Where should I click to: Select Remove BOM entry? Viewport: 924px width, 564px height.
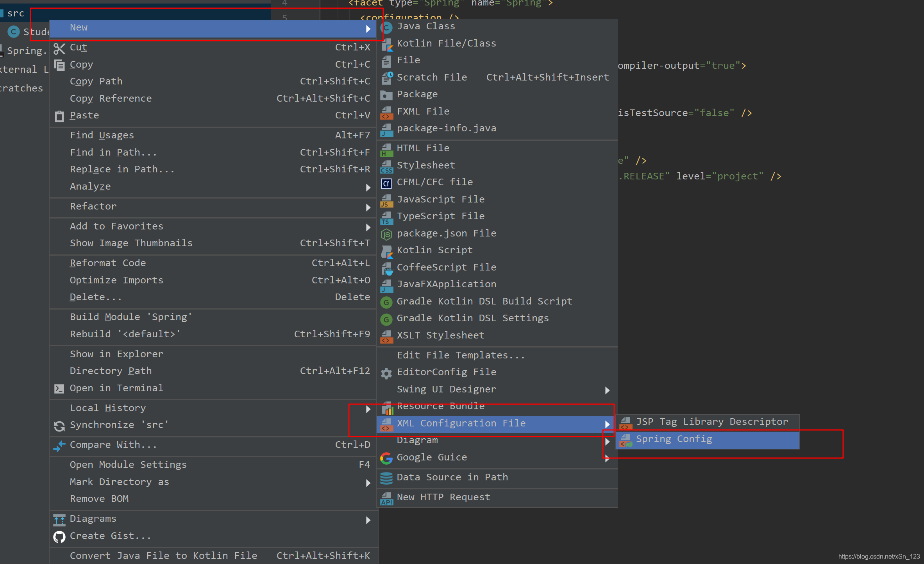pos(214,499)
